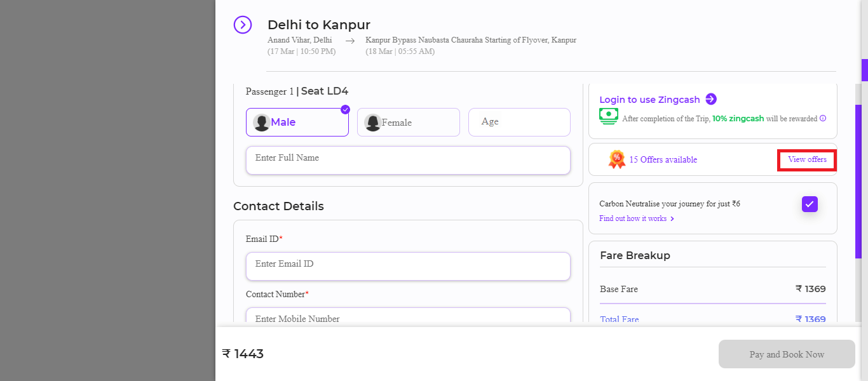Select the Male gender option
This screenshot has height=381, width=868.
click(x=297, y=121)
